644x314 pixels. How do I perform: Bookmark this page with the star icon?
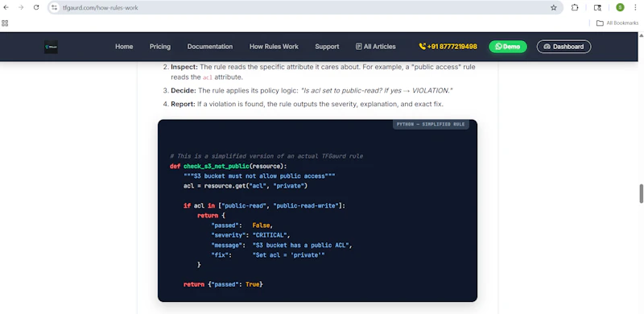tap(554, 7)
